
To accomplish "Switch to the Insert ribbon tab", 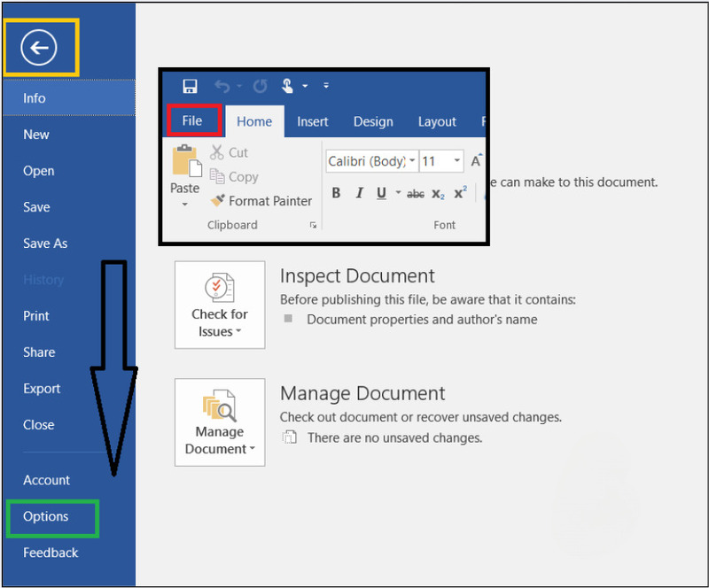I will [x=312, y=122].
